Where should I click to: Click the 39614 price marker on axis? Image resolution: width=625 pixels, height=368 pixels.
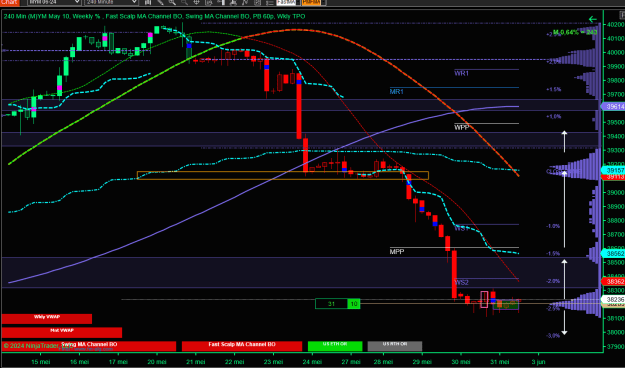click(x=613, y=106)
